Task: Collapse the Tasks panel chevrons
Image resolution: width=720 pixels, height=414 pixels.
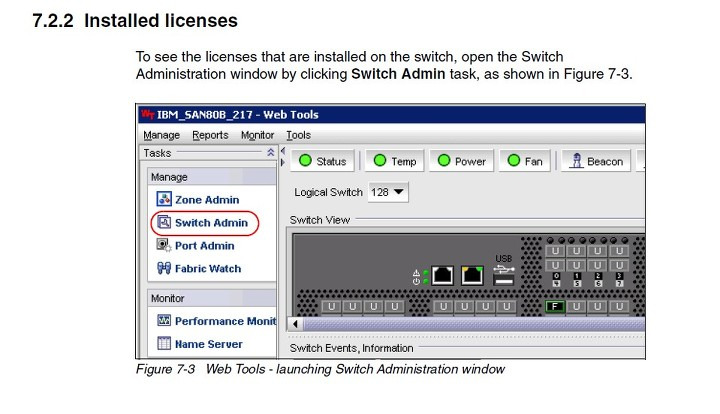Action: (x=270, y=152)
